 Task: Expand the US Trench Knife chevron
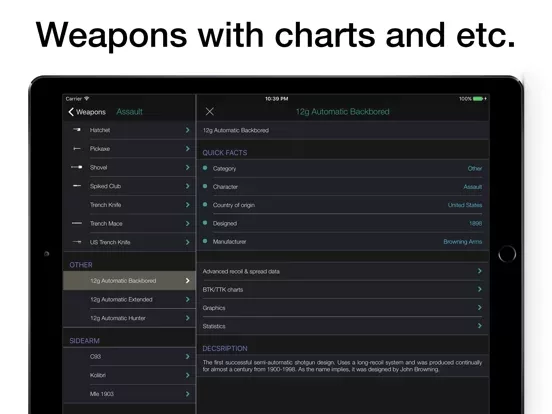[x=188, y=242]
